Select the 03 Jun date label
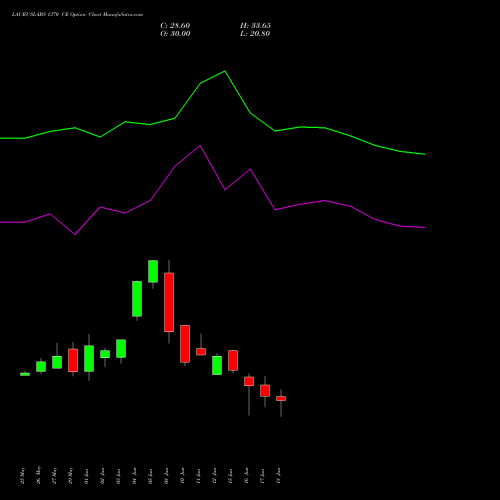Viewport: 500px width, 500px height. [x=118, y=476]
